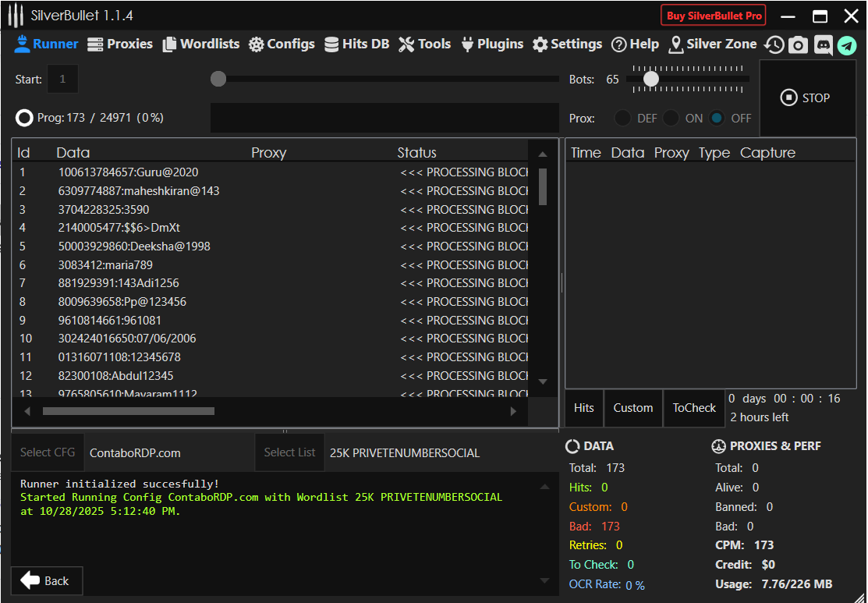Click the progress ring icon beside Prog
The image size is (868, 603).
(24, 117)
